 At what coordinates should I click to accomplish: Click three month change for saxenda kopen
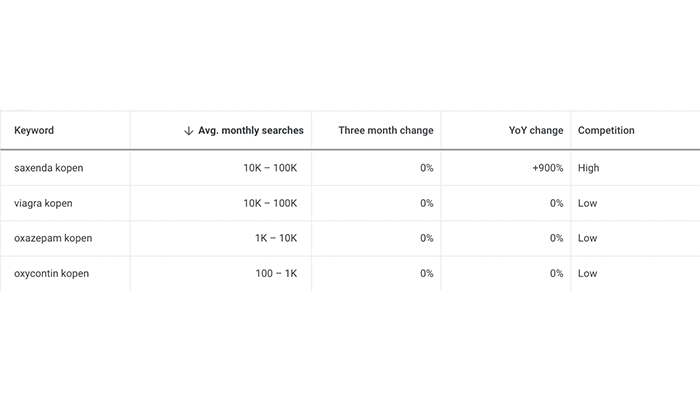(x=426, y=168)
